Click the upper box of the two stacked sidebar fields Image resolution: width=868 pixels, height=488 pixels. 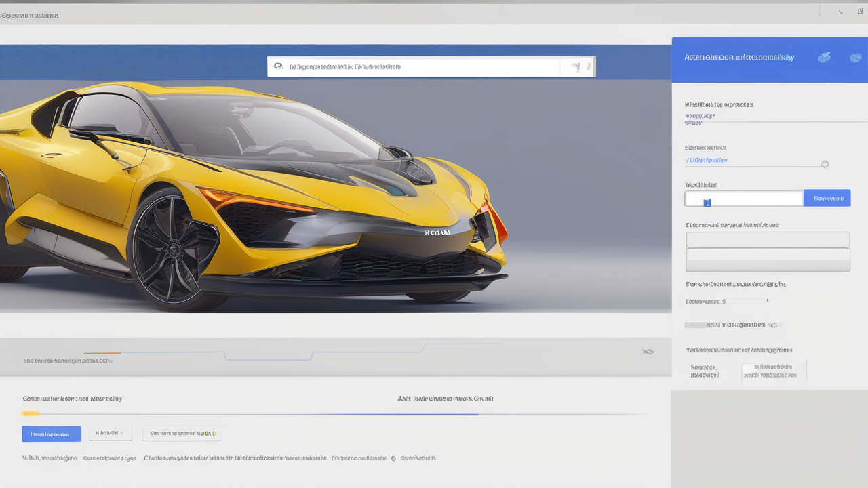tap(767, 240)
